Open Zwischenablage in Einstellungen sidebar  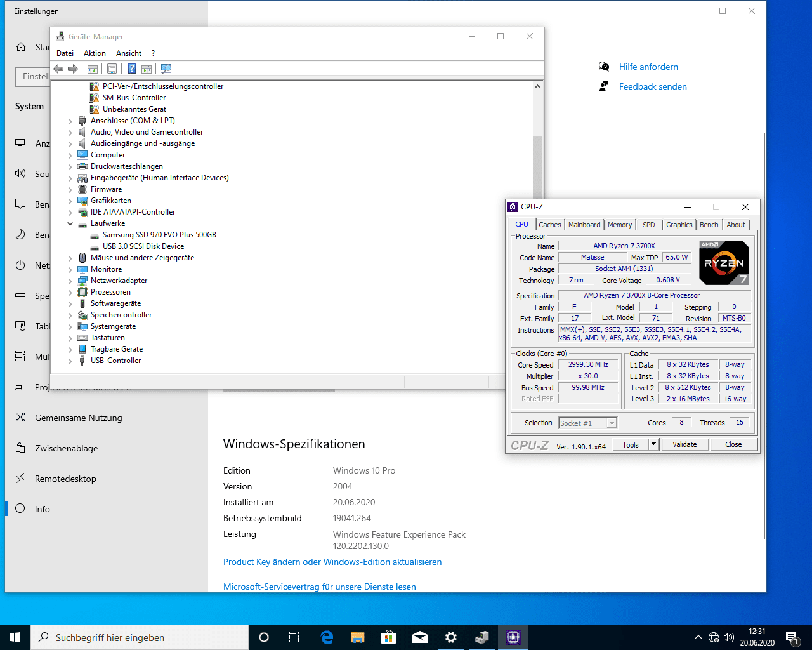(107, 448)
